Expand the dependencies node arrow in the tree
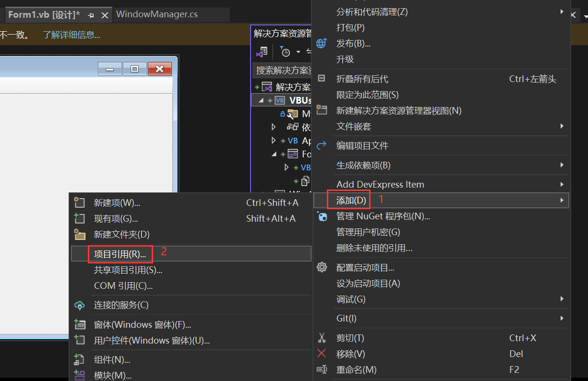The width and height of the screenshot is (588, 381). click(274, 127)
